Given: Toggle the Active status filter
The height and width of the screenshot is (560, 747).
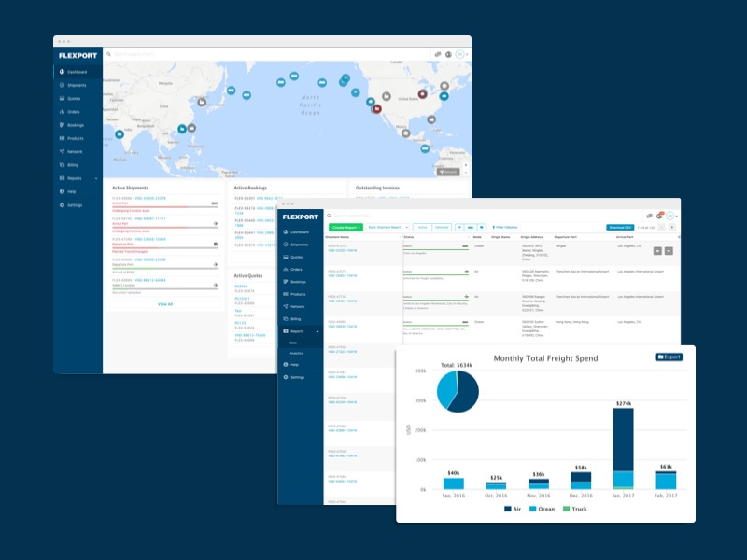Looking at the screenshot, I should pyautogui.click(x=423, y=228).
